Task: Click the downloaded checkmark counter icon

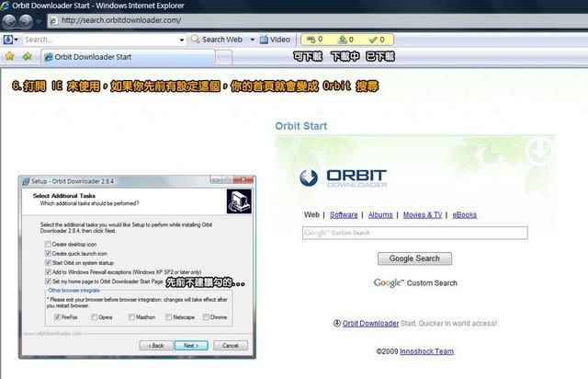Action: click(373, 40)
